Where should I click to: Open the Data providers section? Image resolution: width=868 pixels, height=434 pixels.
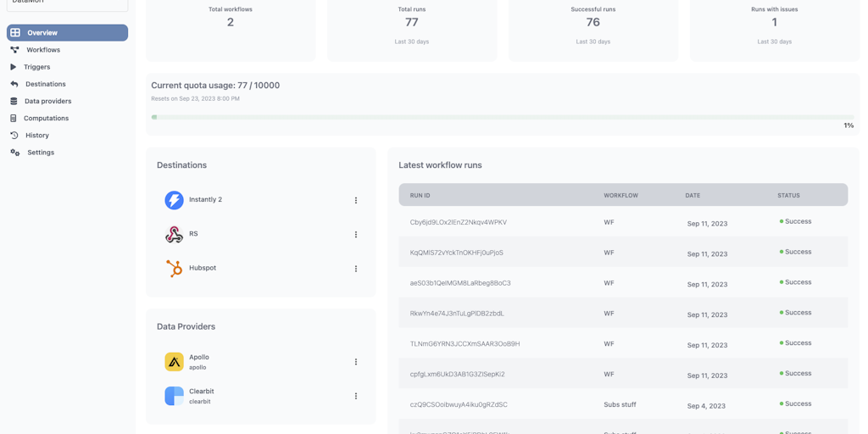coord(47,101)
